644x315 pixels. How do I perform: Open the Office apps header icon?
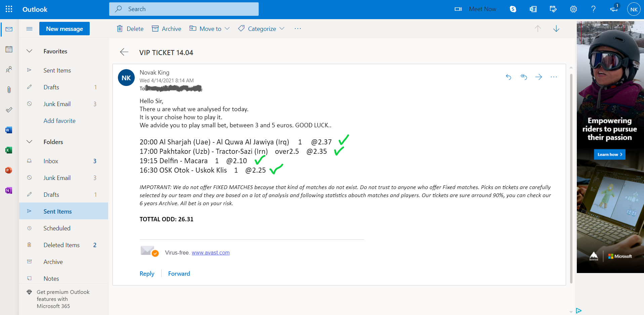click(533, 9)
